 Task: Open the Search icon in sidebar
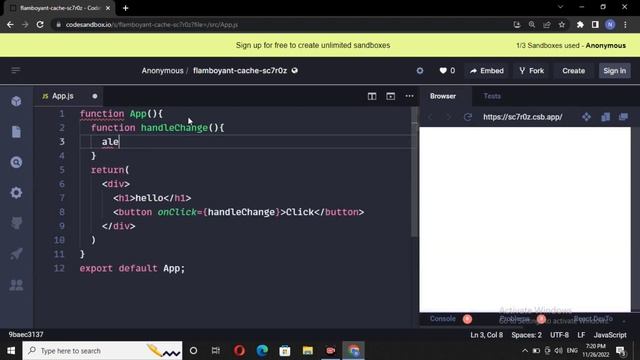point(16,162)
